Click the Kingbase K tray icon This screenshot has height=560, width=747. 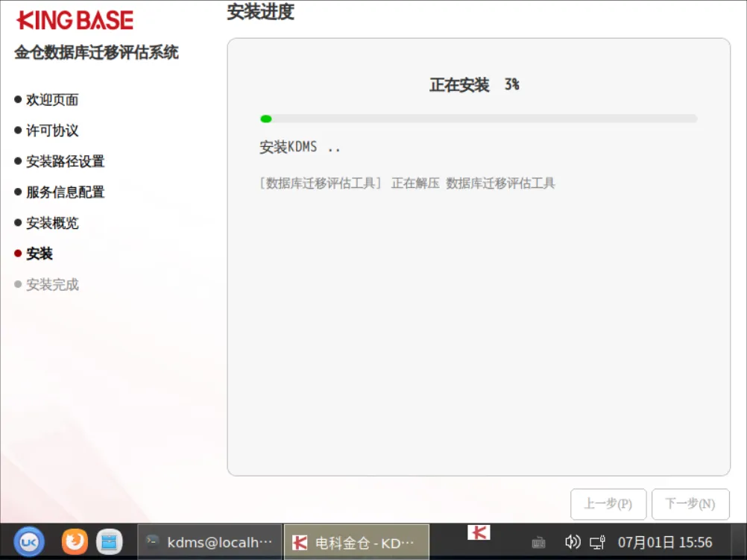pos(479,532)
